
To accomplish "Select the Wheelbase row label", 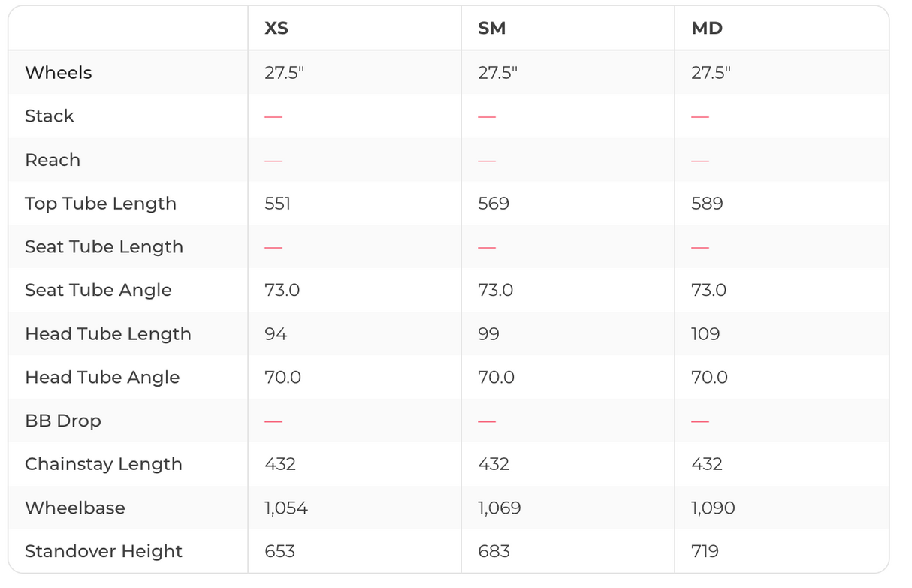I will [75, 508].
